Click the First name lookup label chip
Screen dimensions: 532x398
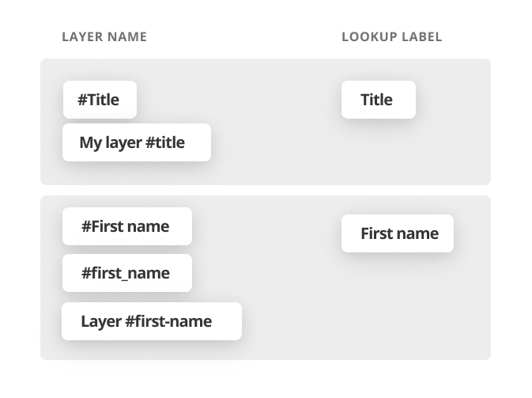pyautogui.click(x=398, y=233)
